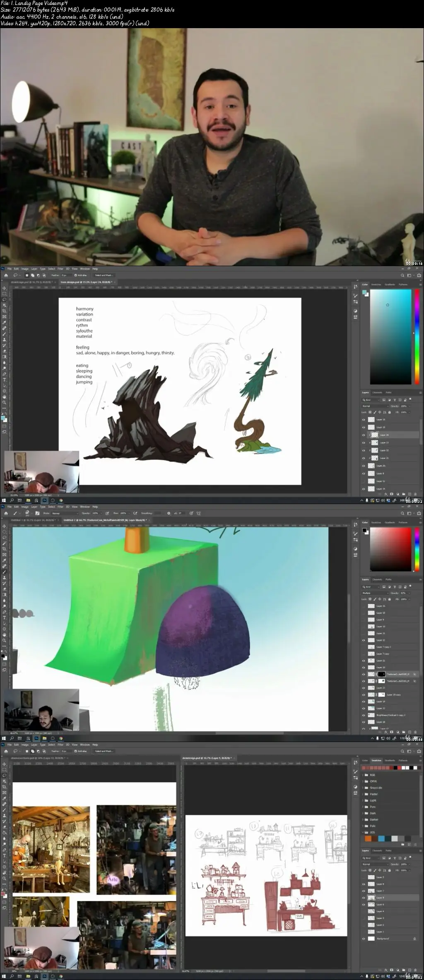Click the orange swatch in the JOS folder
The width and height of the screenshot is (424, 980).
[368, 839]
